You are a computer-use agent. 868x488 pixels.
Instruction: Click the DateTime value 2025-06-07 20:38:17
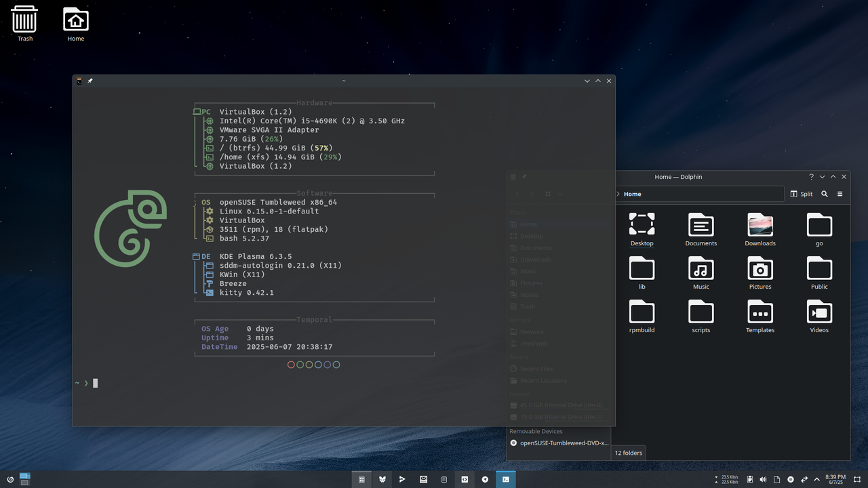click(x=290, y=347)
